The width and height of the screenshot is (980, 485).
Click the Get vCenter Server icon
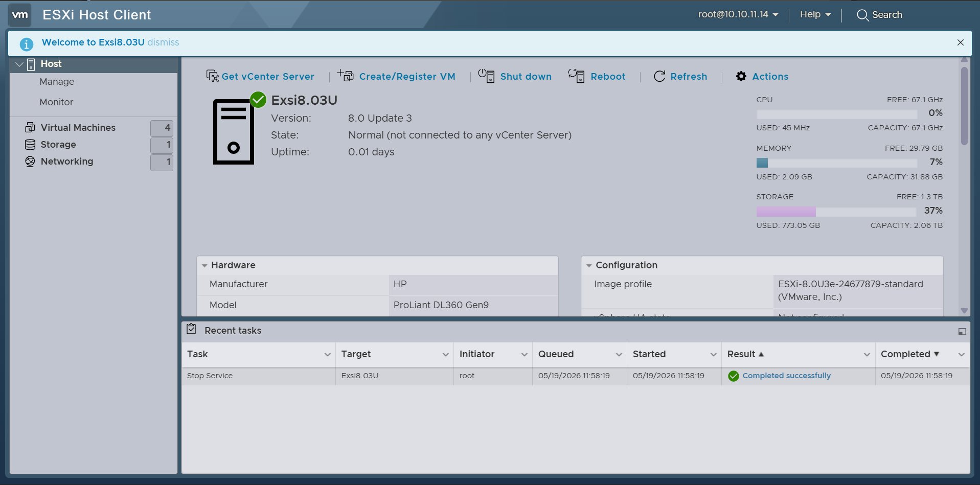(212, 76)
